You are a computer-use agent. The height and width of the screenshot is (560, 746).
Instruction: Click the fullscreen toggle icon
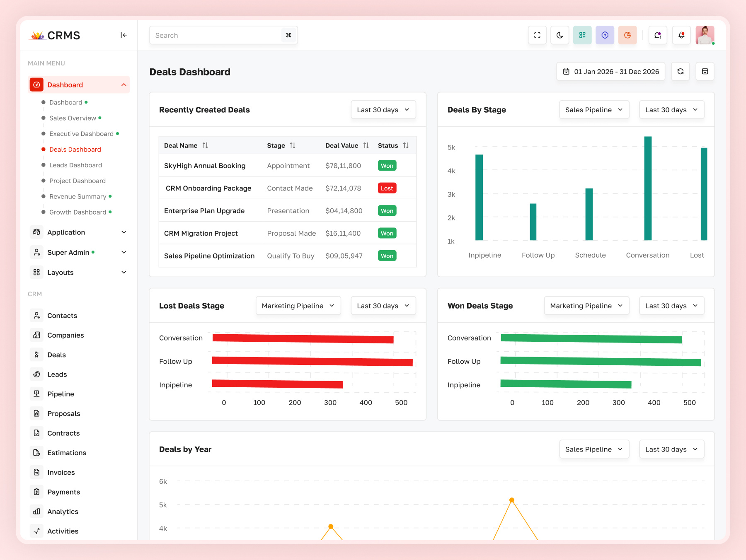pos(537,35)
